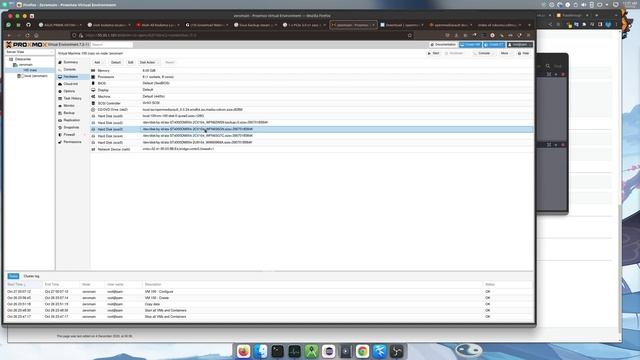Select the VM 100 - Create task
This screenshot has width=640, height=360.
[269, 298]
